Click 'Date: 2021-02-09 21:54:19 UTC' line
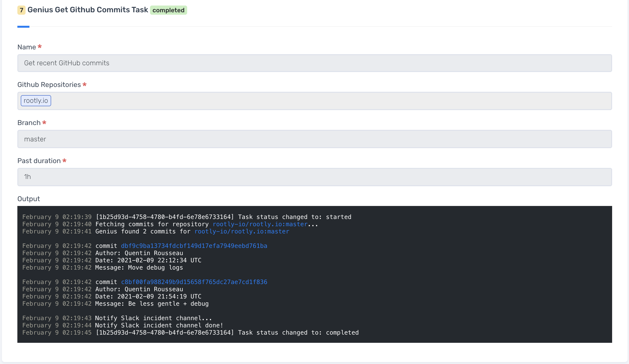The width and height of the screenshot is (629, 364). pyautogui.click(x=112, y=297)
